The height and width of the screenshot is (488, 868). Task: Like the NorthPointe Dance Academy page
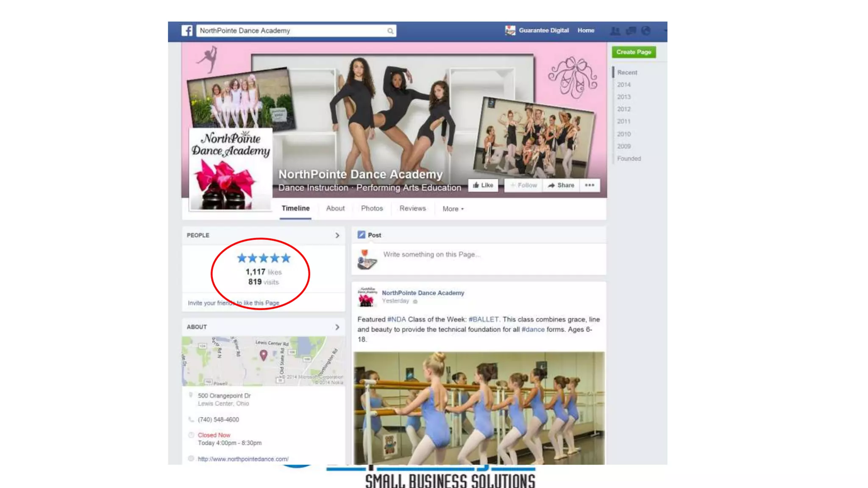pos(483,185)
